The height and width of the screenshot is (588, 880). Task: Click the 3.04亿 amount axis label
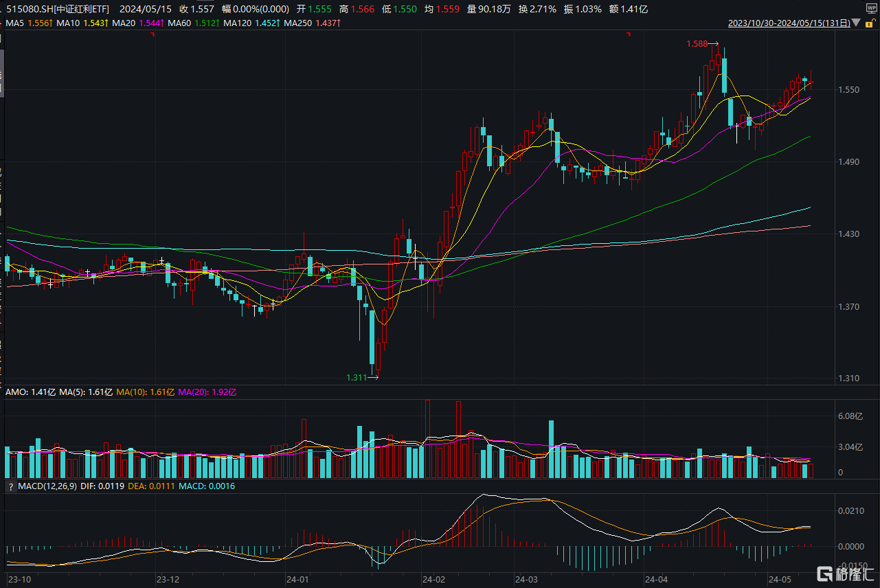(x=850, y=447)
